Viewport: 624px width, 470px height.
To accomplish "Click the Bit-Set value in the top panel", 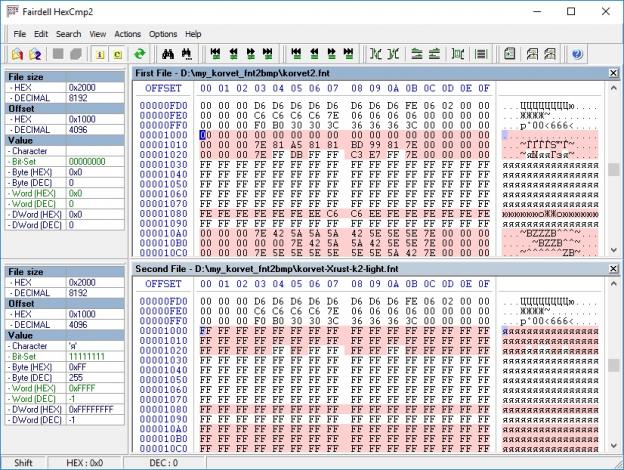I will pos(88,160).
